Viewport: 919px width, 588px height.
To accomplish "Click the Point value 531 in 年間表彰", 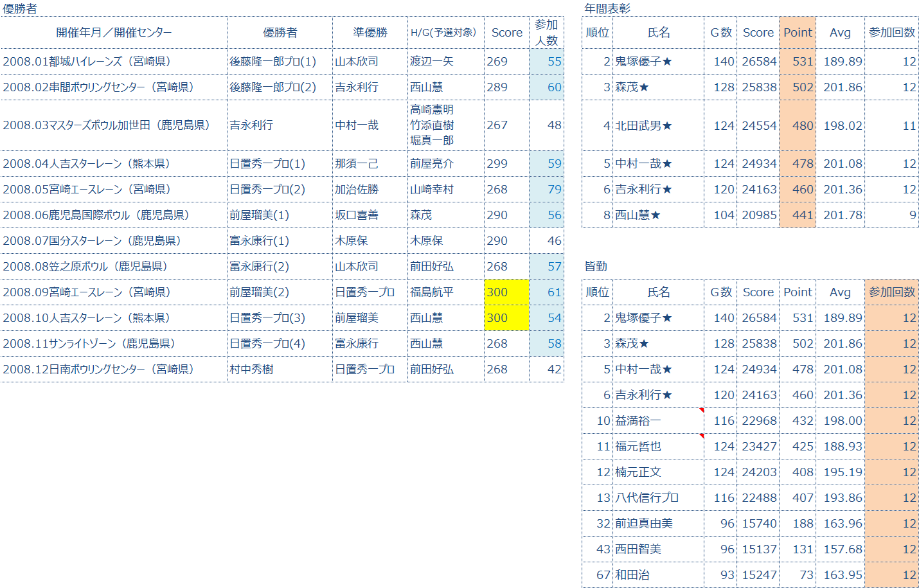I will 798,61.
